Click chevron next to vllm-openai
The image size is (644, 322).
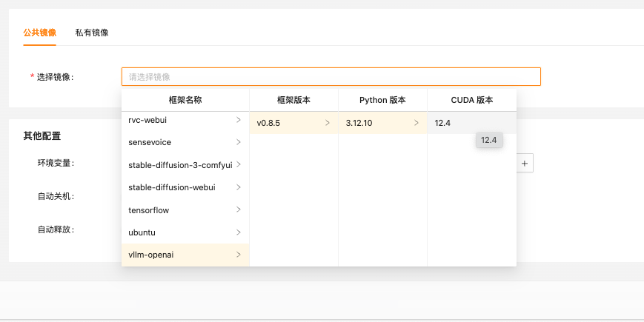(x=238, y=255)
